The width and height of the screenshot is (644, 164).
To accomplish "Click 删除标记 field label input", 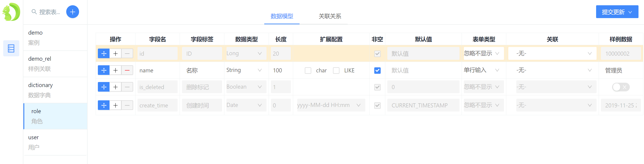I will (x=202, y=87).
